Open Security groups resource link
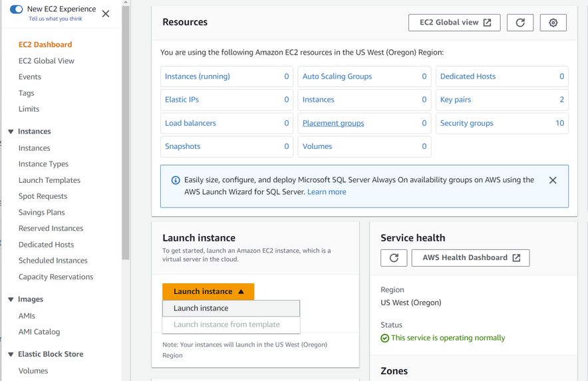Viewport: 588px width, 381px height. 467,123
